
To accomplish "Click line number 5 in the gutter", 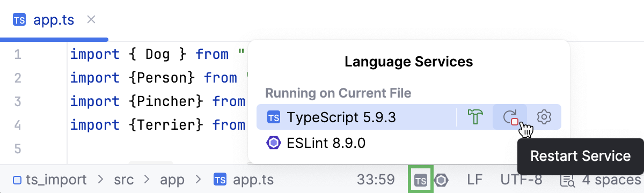I will tap(17, 149).
